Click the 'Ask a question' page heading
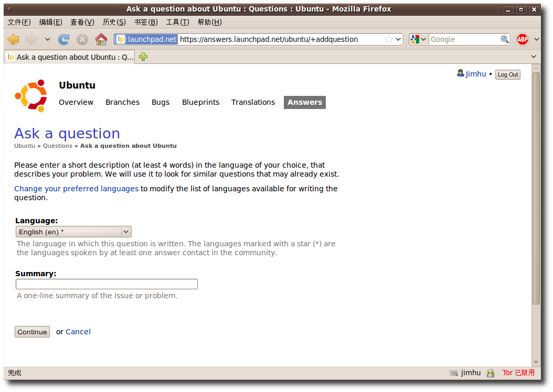This screenshot has height=392, width=553. pyautogui.click(x=67, y=134)
